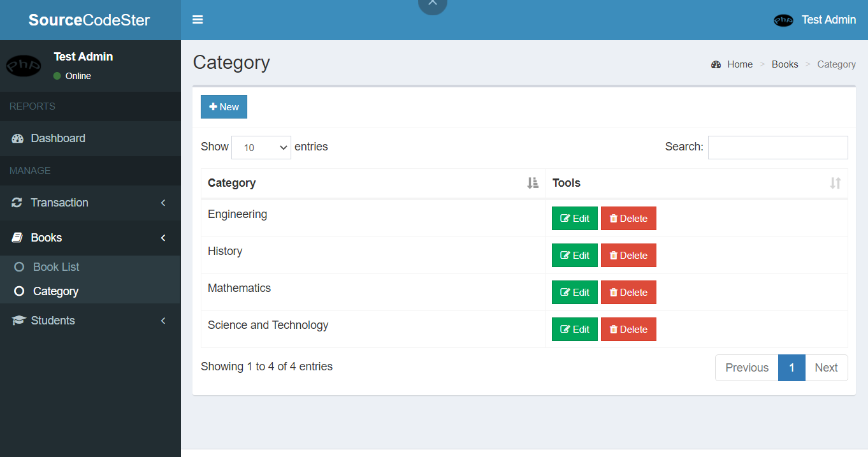Edit the Mathematics category
Screen dimensions: 868x457
[x=574, y=292]
